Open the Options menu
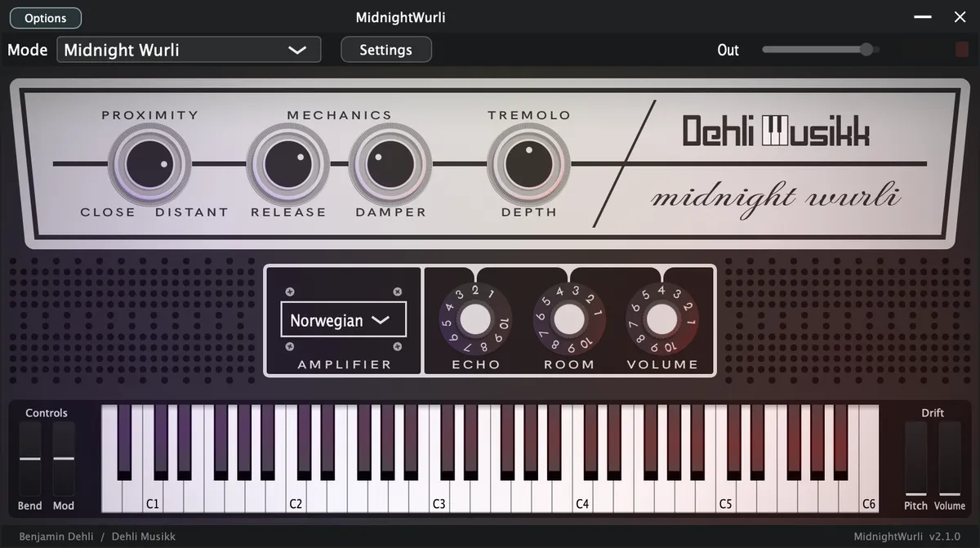Image resolution: width=980 pixels, height=548 pixels. pos(45,18)
